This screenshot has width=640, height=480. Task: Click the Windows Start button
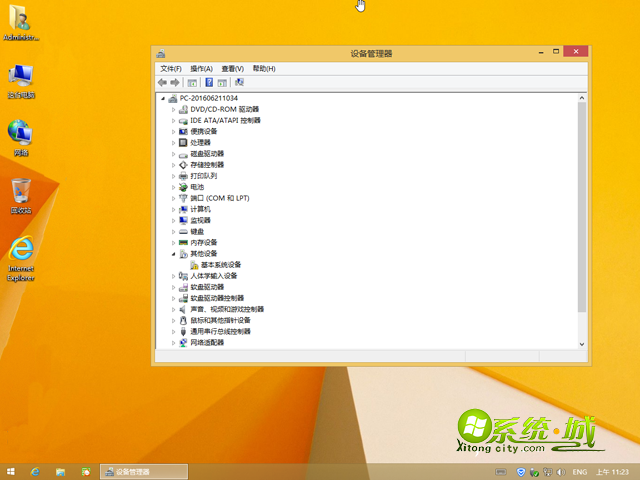pyautogui.click(x=11, y=472)
